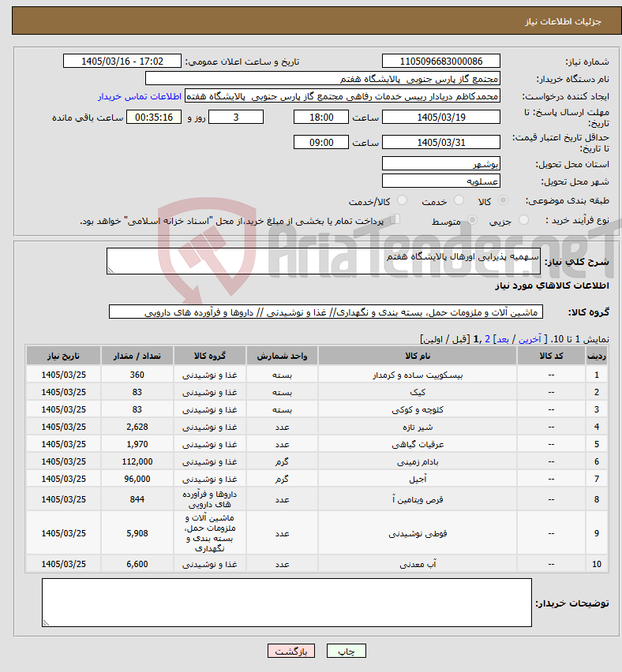The width and height of the screenshot is (622, 672).
Task: Click the تاریخ نیاز column header
Action: point(63,356)
